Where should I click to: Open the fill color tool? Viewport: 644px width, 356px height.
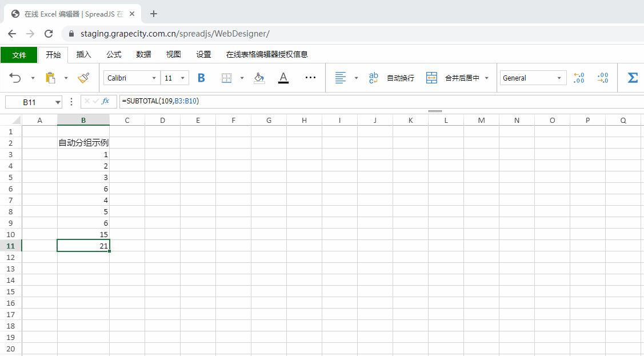pos(259,77)
